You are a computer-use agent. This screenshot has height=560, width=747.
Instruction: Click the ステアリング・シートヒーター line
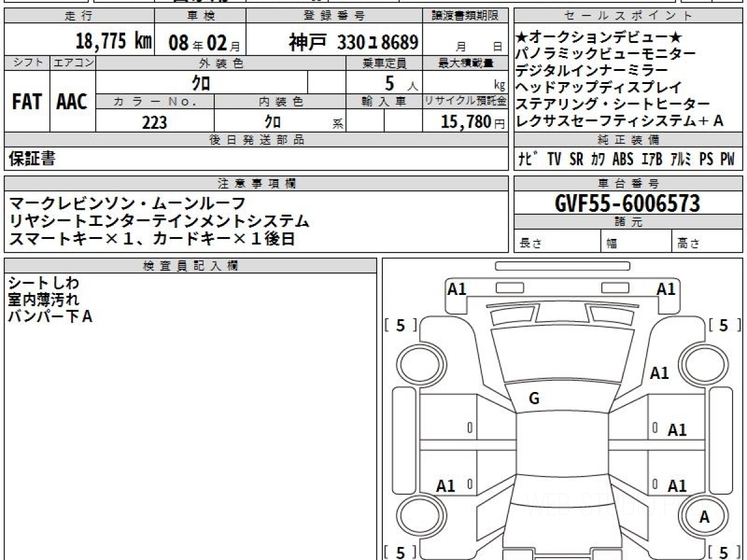613,105
